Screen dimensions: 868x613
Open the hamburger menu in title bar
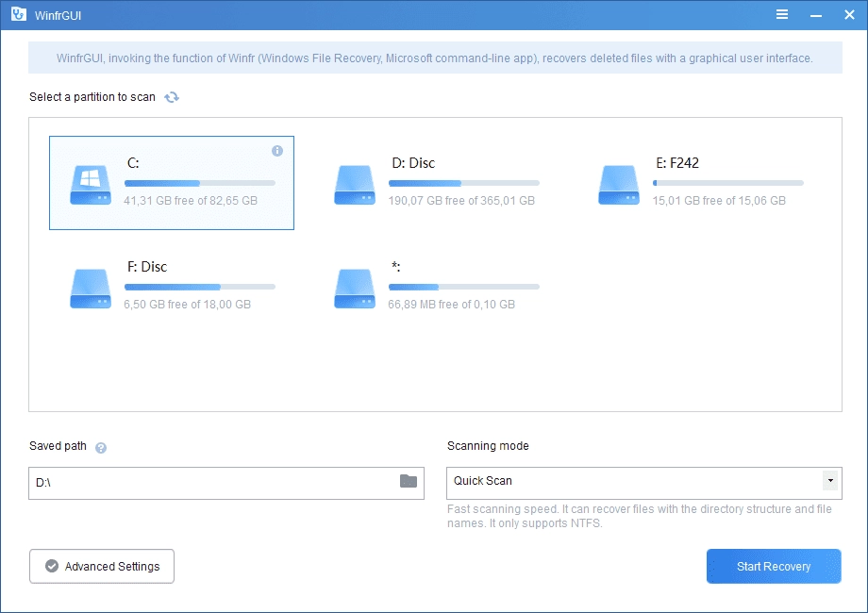781,14
